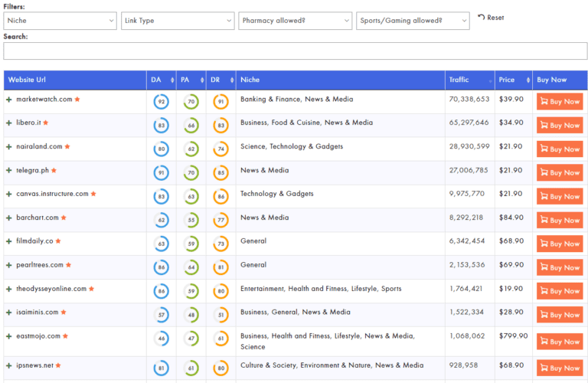The image size is (588, 383).
Task: Expand the eastmojo.com row with plus icon
Action: coord(9,336)
